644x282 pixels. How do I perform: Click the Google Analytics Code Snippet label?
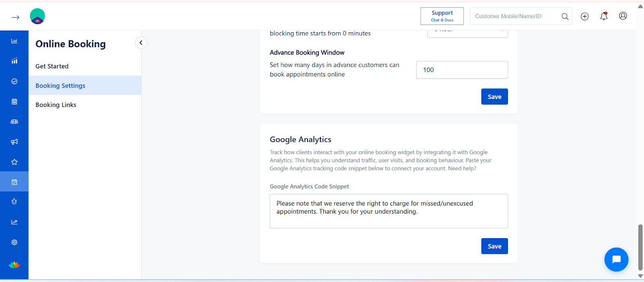(309, 187)
